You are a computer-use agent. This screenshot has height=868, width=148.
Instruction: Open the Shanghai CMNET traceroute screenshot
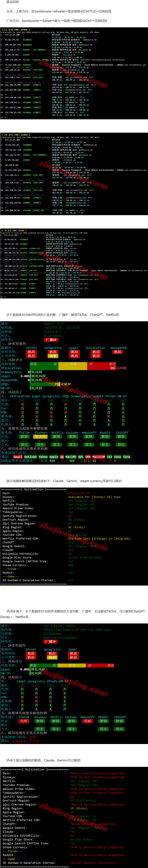[x=74, y=174]
